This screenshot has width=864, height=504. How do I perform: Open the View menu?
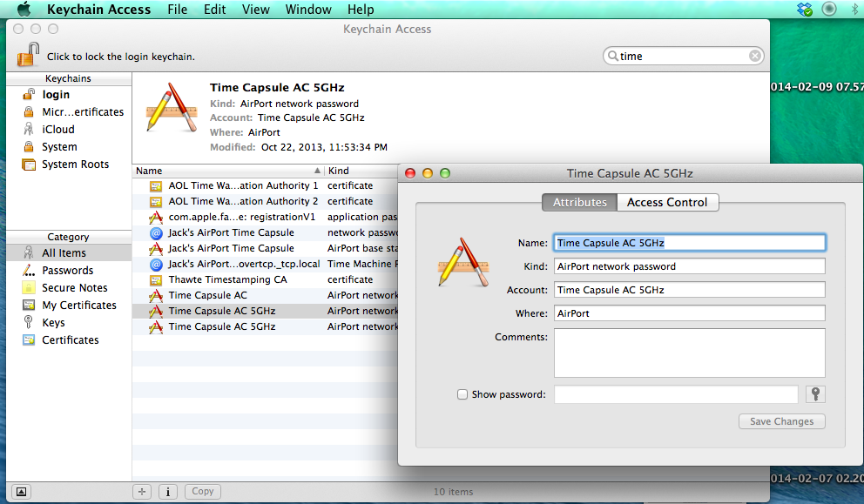point(256,10)
